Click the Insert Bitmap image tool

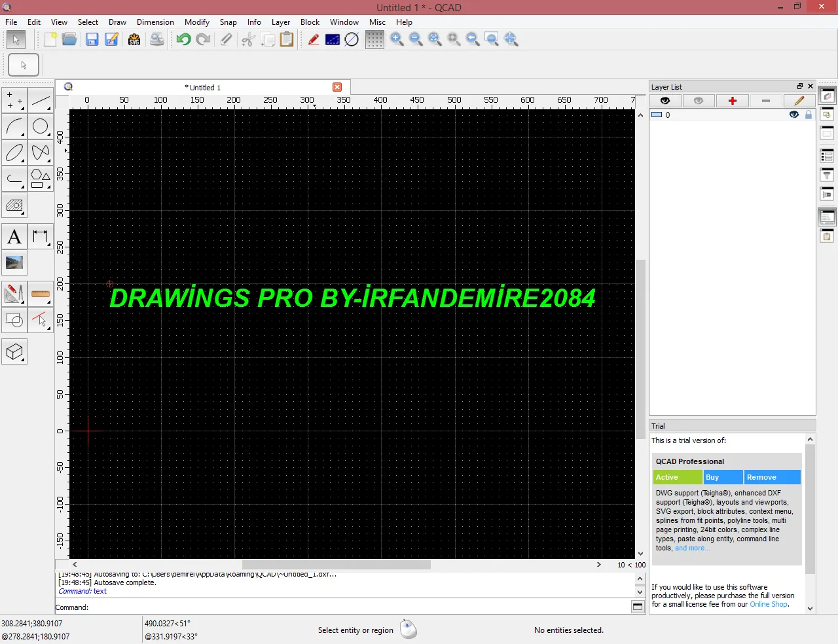[x=14, y=263]
